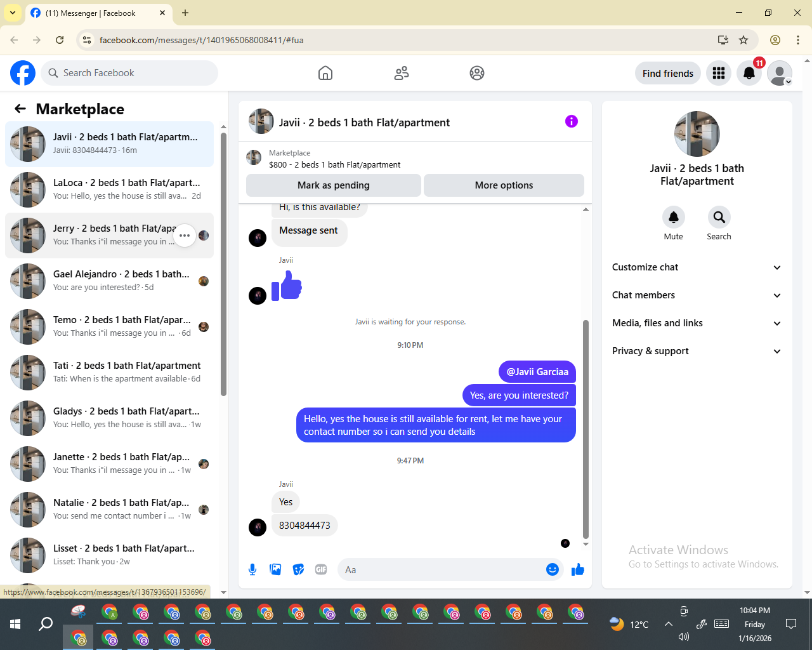The image size is (812, 650).
Task: Open the Temo conversation
Action: pos(109,327)
